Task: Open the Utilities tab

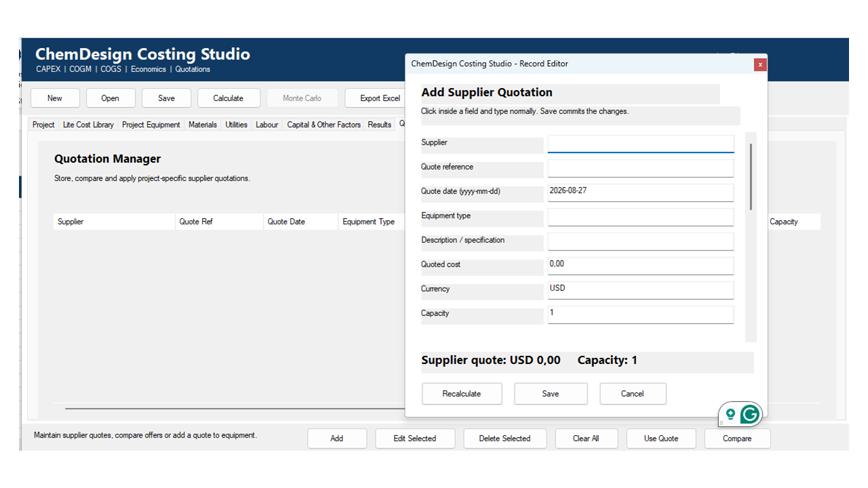Action: (236, 125)
